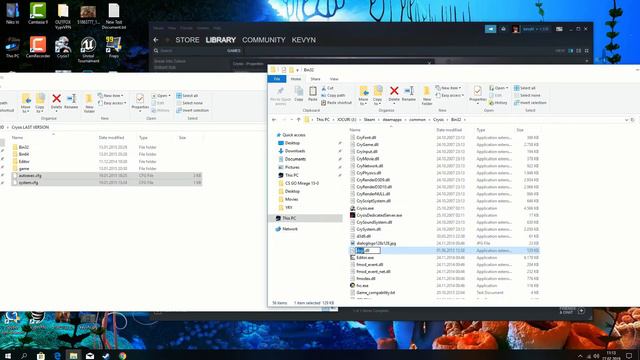Screen dimensions: 640x360
Task: Click Properties icon in Bin32 window ribbon
Action: [x=478, y=93]
